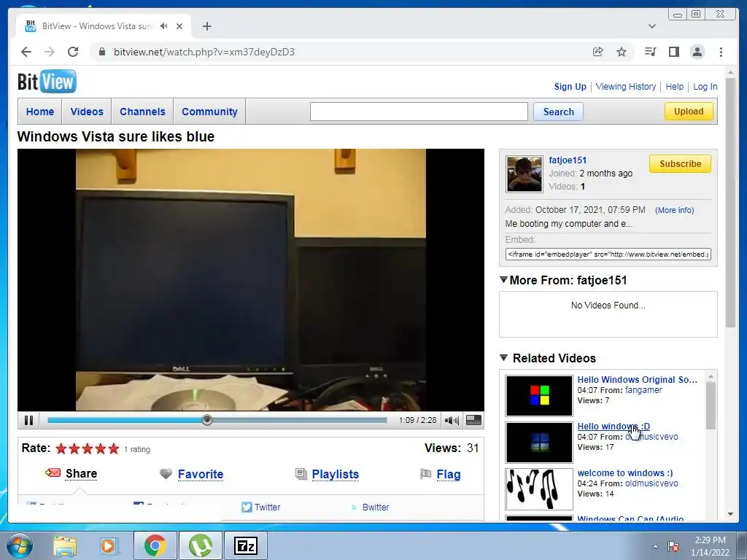The image size is (747, 560).
Task: Pause the video playback
Action: [28, 420]
